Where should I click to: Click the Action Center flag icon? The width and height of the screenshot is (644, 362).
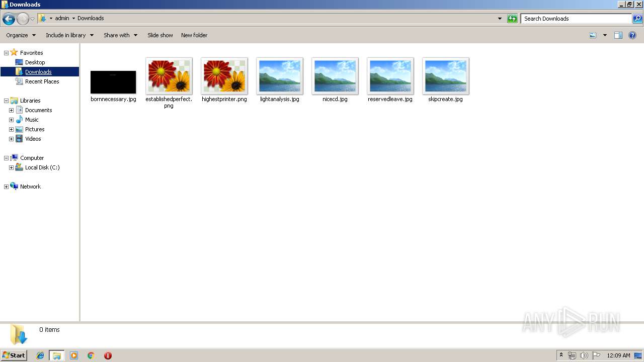[596, 355]
